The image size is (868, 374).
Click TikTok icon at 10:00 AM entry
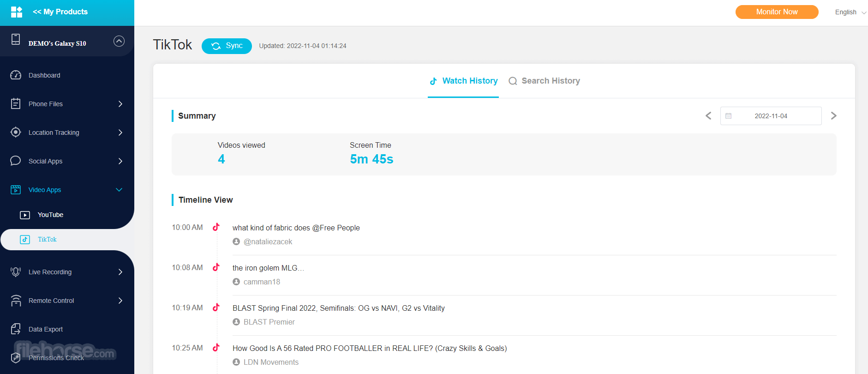[216, 227]
